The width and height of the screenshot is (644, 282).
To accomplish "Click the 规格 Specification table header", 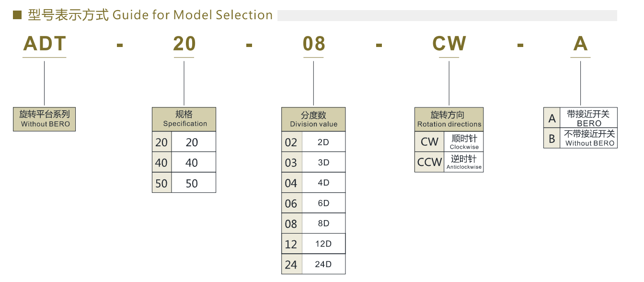I will (x=184, y=119).
